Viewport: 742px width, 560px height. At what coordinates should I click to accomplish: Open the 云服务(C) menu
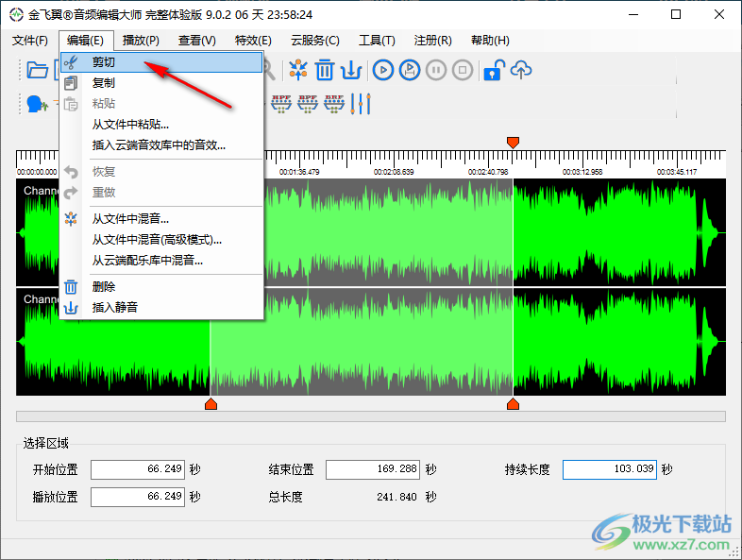(x=315, y=41)
